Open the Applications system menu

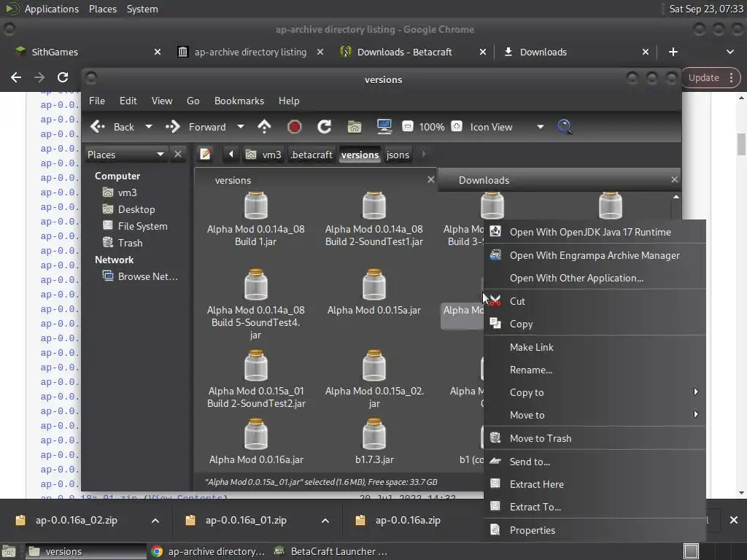(52, 9)
